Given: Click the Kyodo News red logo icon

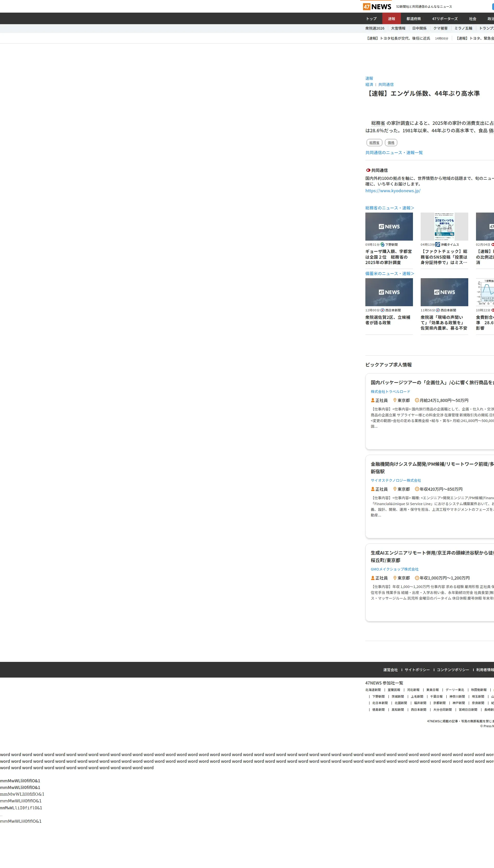Looking at the screenshot, I should (x=368, y=170).
